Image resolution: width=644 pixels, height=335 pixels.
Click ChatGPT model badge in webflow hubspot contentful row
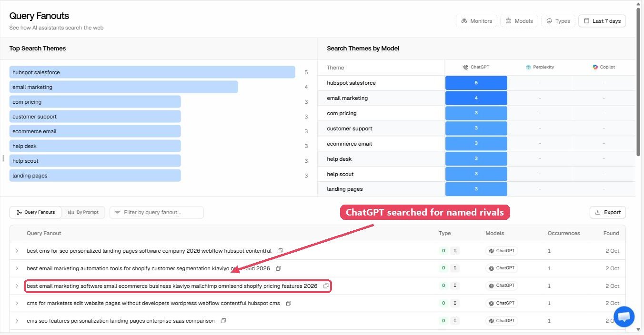click(x=502, y=251)
